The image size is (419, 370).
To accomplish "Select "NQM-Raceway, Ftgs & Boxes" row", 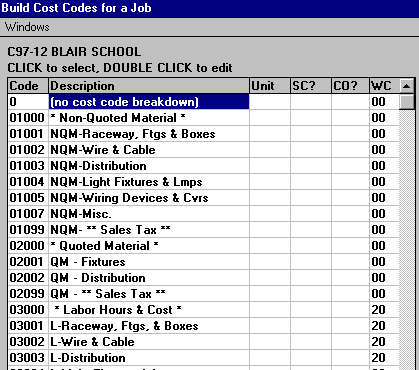I will tap(203, 134).
